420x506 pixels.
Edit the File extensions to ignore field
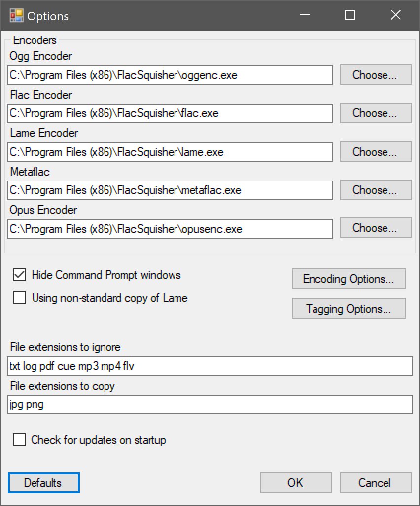click(210, 366)
